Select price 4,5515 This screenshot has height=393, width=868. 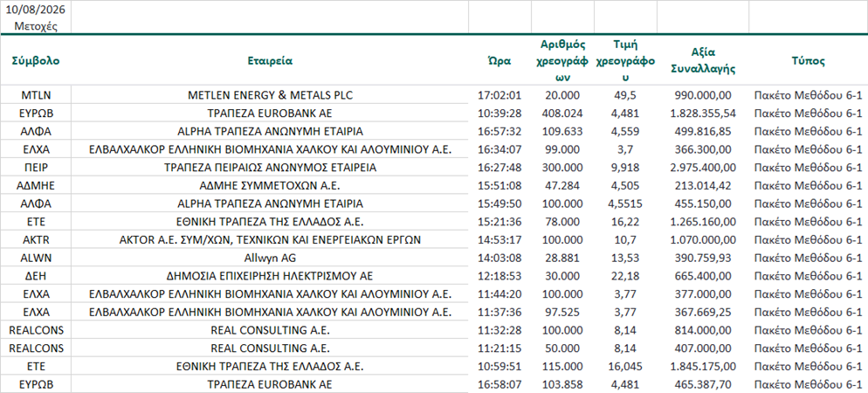click(x=625, y=203)
